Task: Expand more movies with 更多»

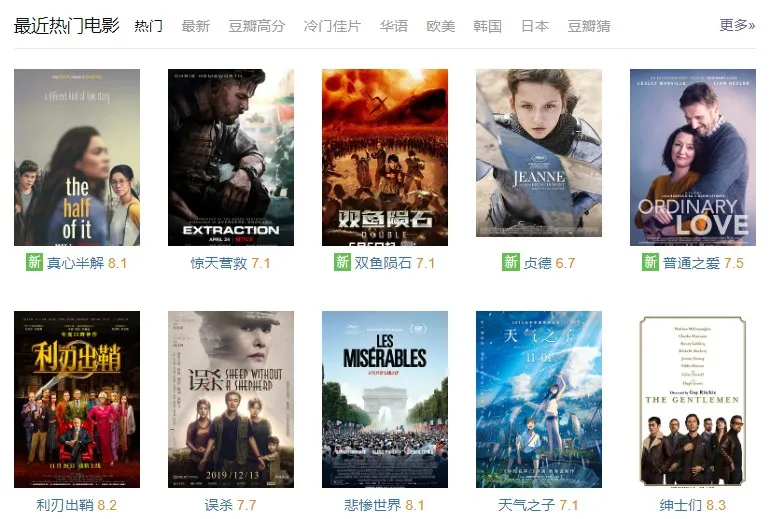Action: coord(737,25)
